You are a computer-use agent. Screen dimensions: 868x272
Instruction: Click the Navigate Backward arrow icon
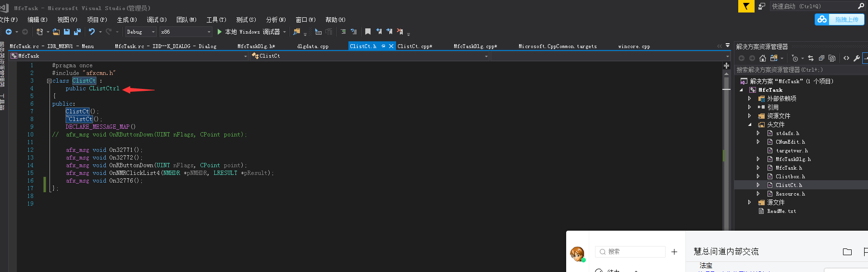[9, 32]
